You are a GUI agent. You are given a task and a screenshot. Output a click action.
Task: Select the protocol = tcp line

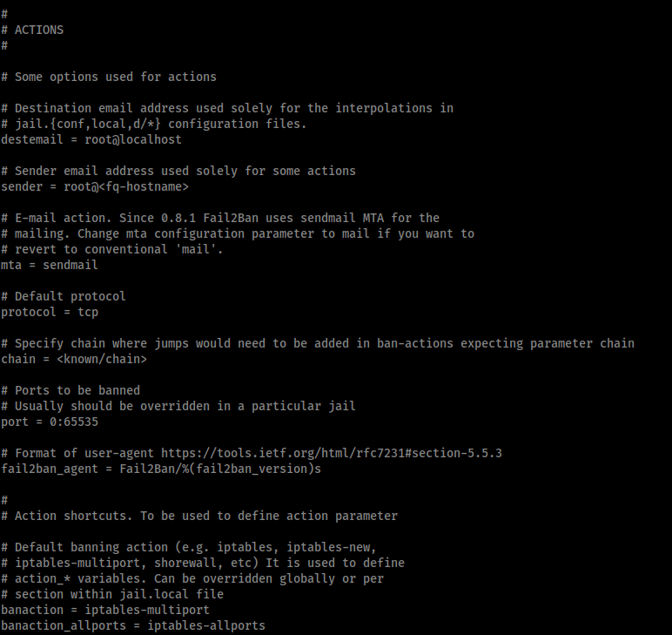point(50,312)
